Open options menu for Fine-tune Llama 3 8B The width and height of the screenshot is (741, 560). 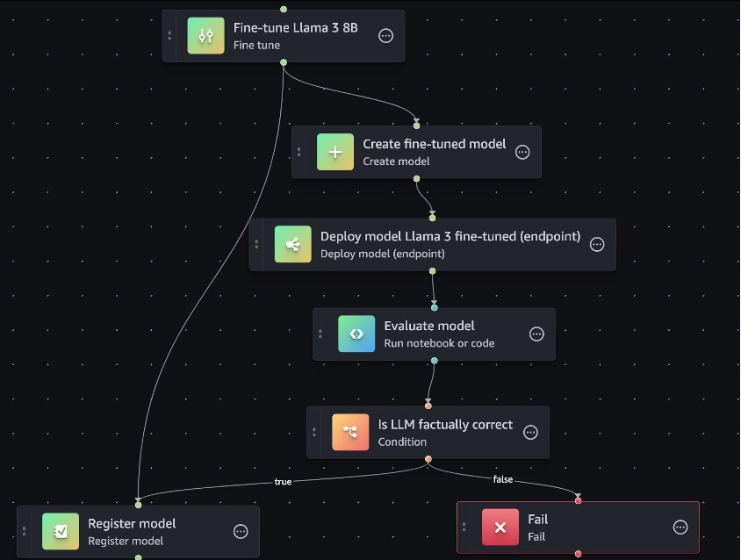tap(385, 36)
